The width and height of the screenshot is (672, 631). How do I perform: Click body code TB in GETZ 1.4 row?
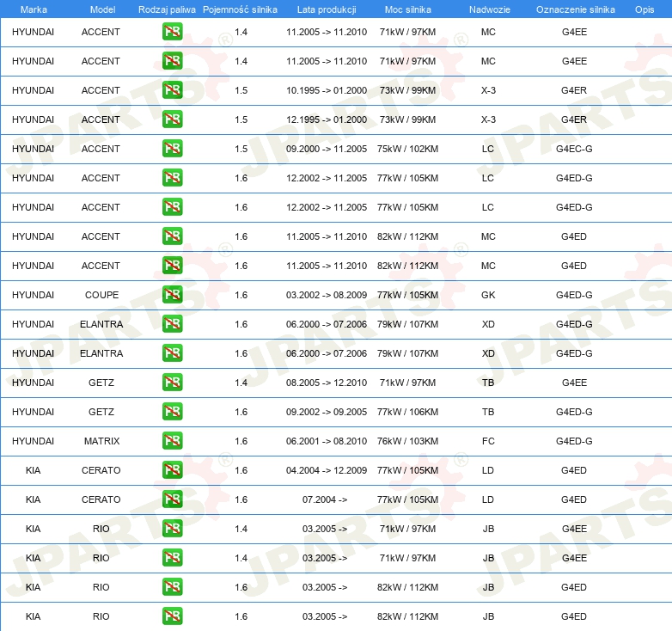(488, 383)
